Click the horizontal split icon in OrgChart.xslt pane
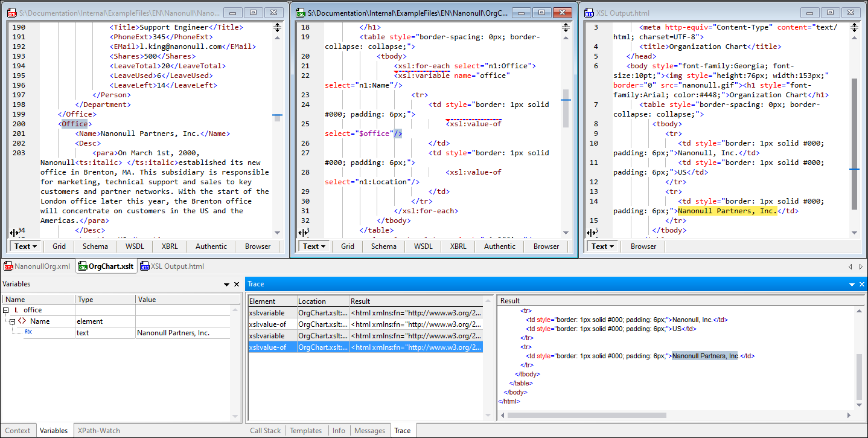The width and height of the screenshot is (868, 438). pyautogui.click(x=566, y=27)
